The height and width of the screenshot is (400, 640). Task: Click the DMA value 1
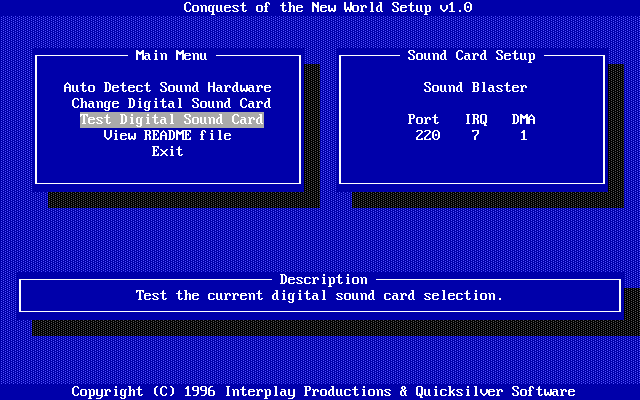coord(524,135)
